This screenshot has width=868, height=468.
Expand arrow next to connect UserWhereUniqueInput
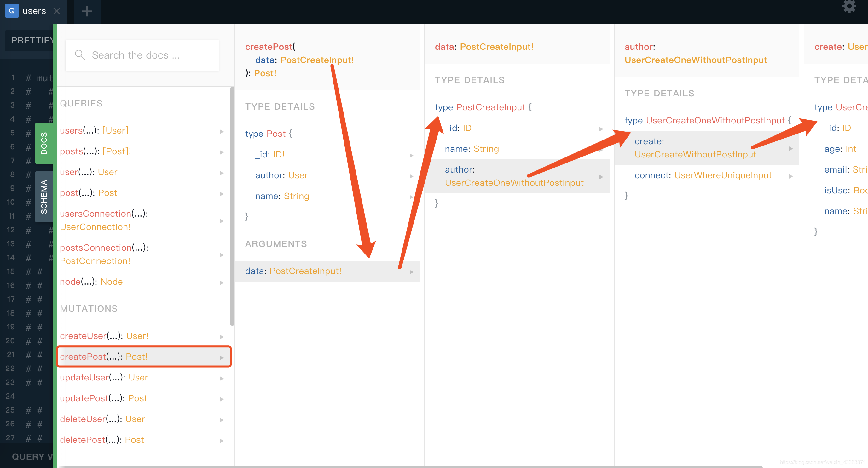tap(791, 176)
